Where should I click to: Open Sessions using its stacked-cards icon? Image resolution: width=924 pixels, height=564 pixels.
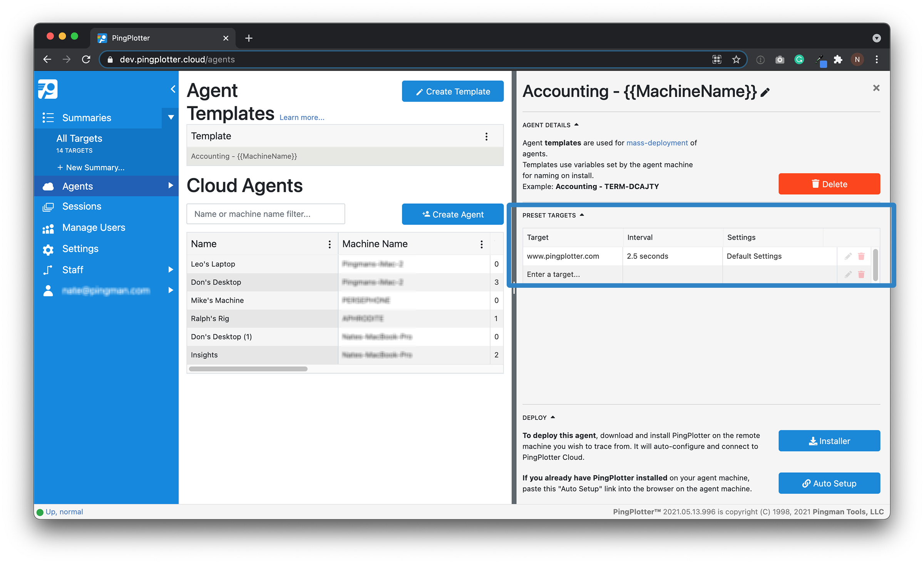[x=48, y=206]
